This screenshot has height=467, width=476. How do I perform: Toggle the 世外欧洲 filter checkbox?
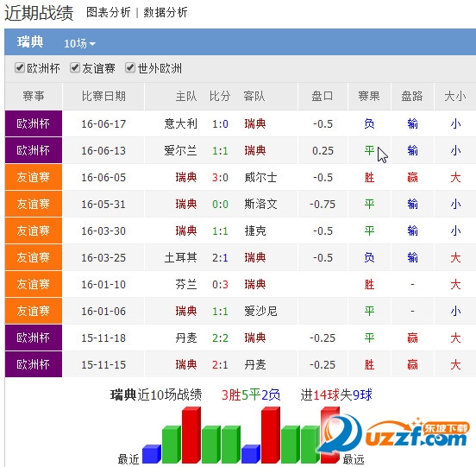(130, 67)
